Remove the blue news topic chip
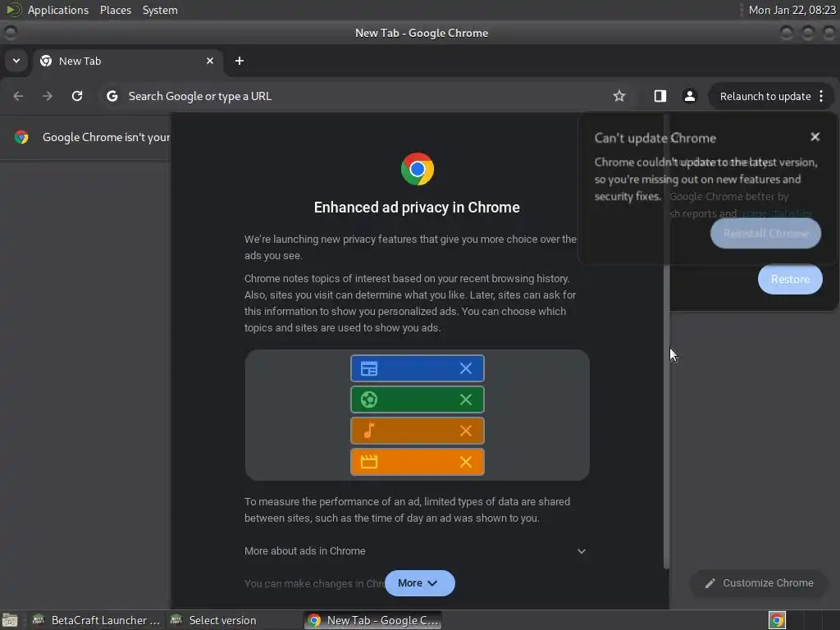This screenshot has height=630, width=840. coord(466,368)
